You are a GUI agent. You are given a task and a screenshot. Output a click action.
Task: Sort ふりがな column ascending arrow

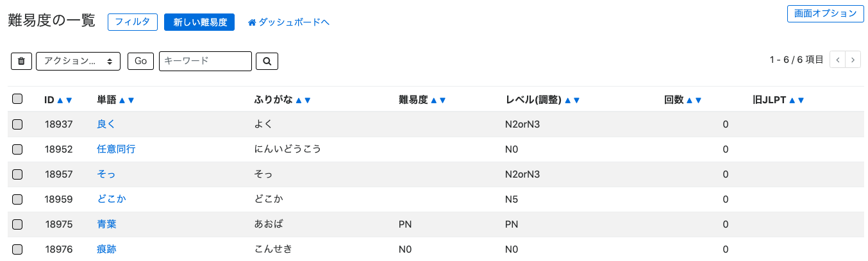point(299,100)
